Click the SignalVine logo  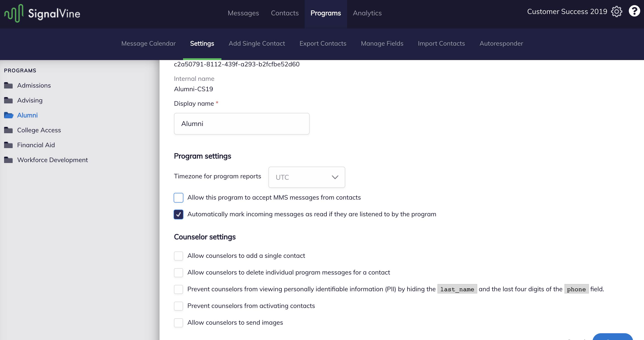[42, 13]
